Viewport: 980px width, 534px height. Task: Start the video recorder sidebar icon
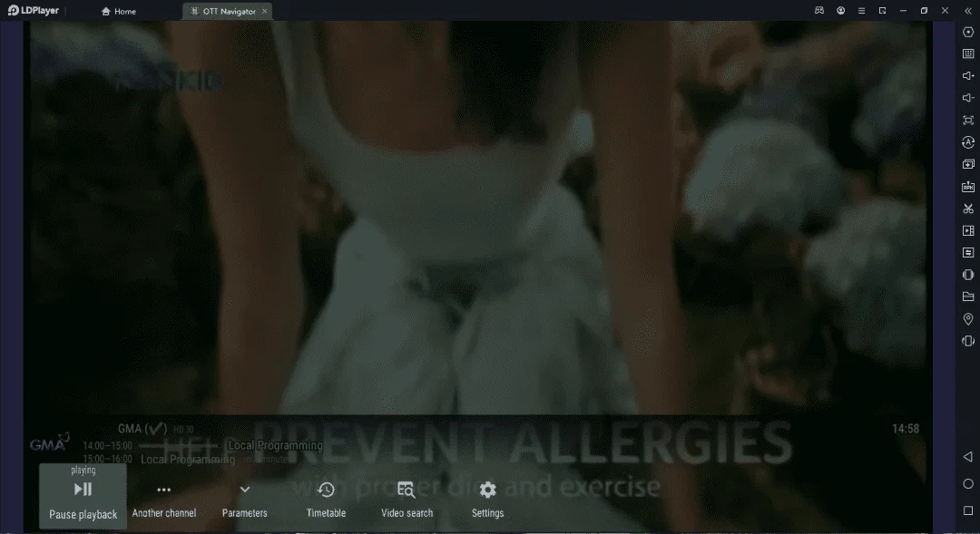tap(968, 230)
